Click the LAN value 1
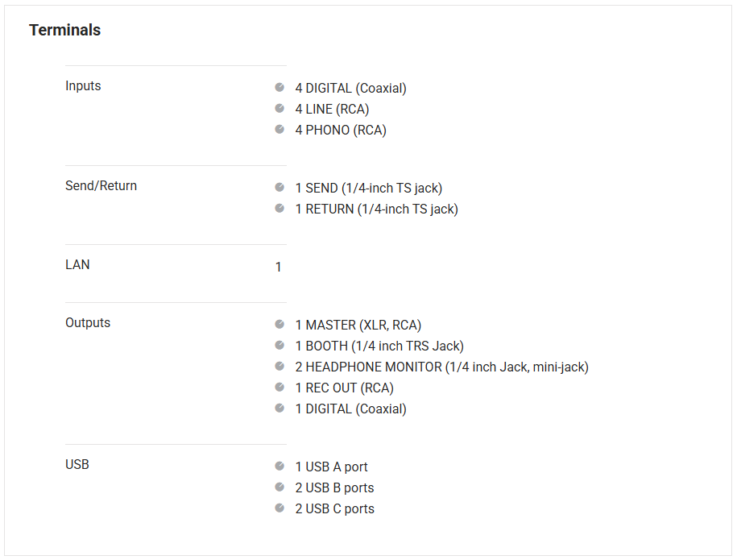737x560 pixels. 279,267
